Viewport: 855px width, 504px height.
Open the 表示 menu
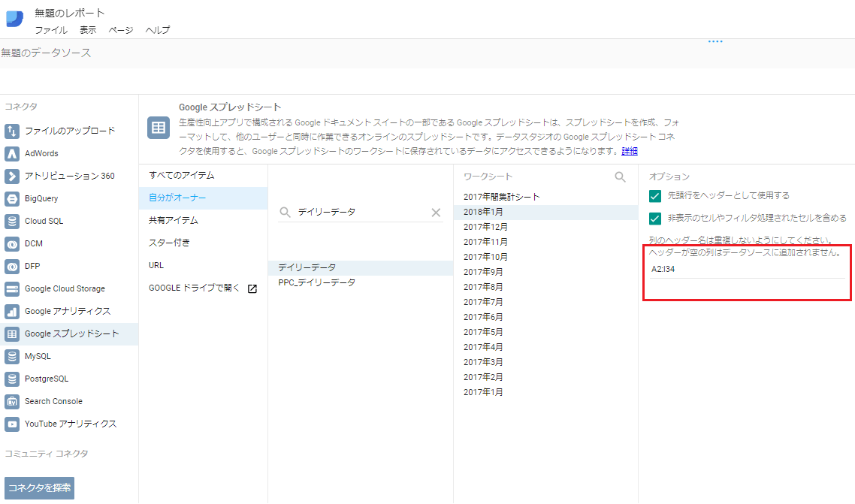(88, 30)
